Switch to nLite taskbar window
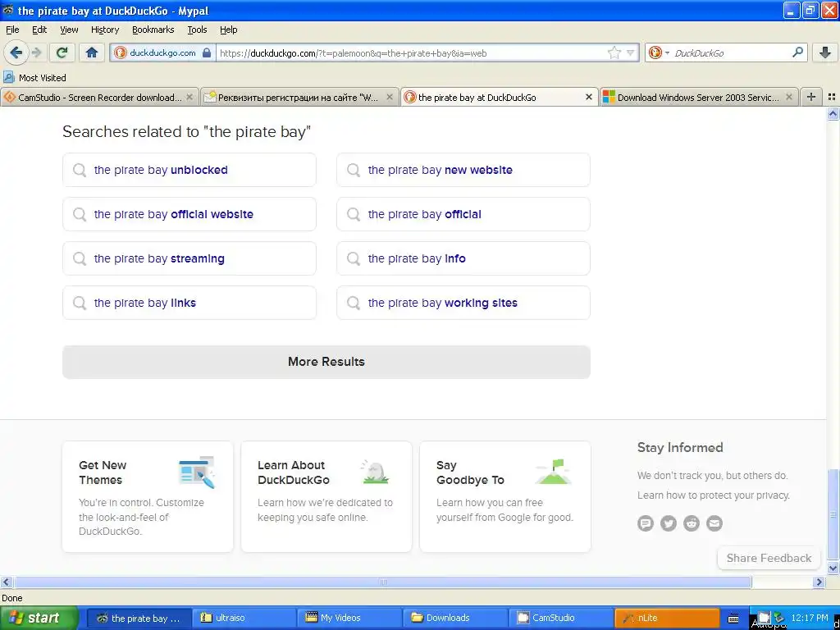The image size is (840, 630). (666, 619)
